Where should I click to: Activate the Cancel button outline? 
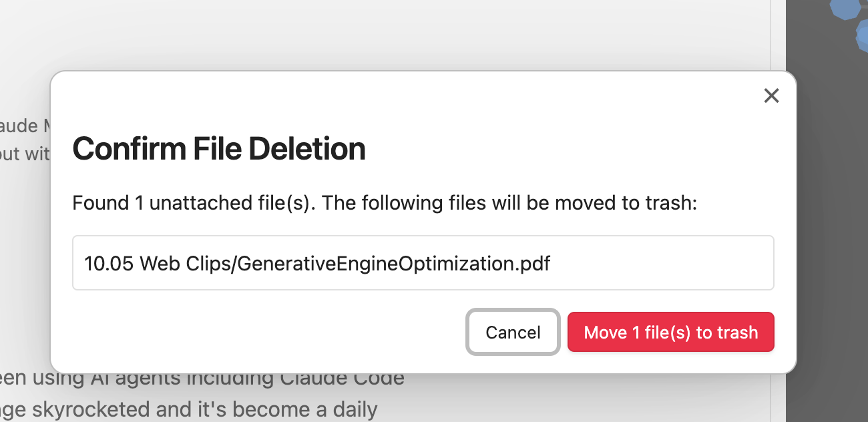[513, 332]
